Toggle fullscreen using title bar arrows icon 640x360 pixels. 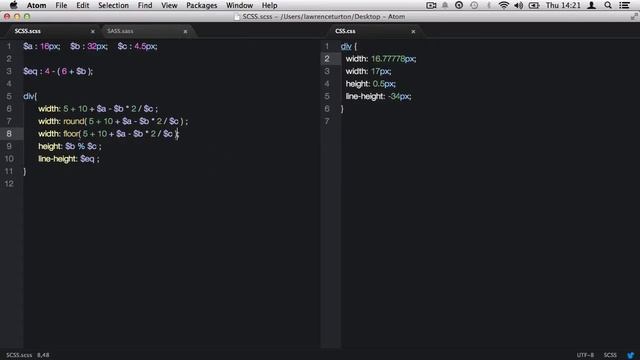click(x=634, y=17)
